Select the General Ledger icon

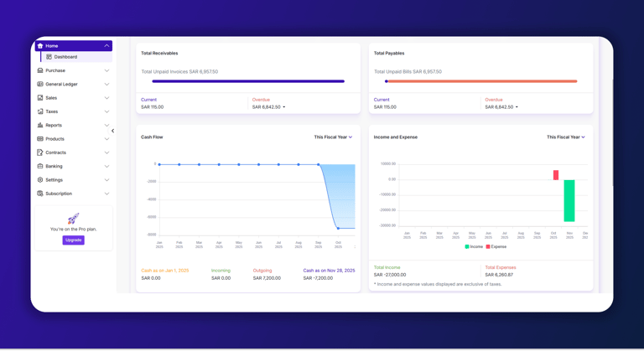coord(40,84)
